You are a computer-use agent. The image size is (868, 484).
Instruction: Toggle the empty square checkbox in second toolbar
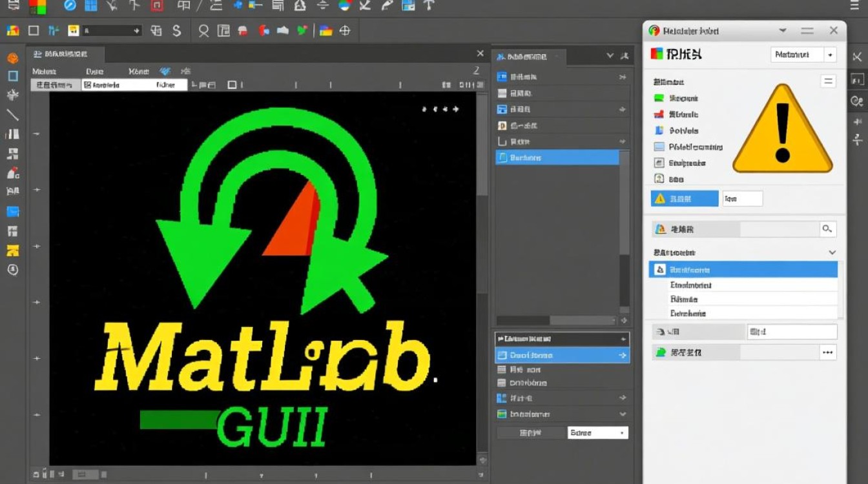click(x=34, y=30)
